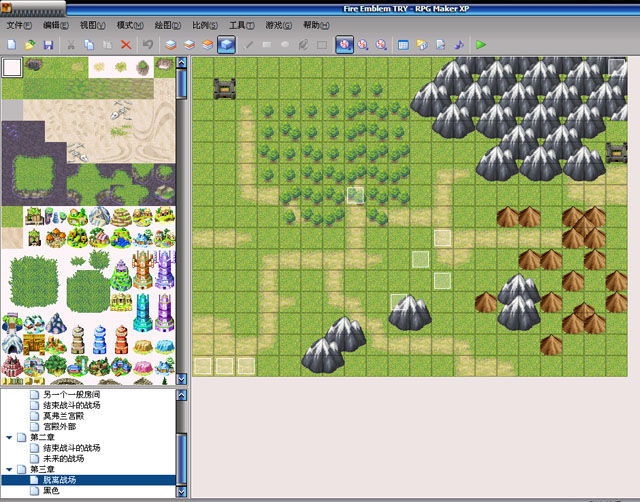Select the 黑色 map entry
This screenshot has height=502, width=640.
[x=51, y=491]
